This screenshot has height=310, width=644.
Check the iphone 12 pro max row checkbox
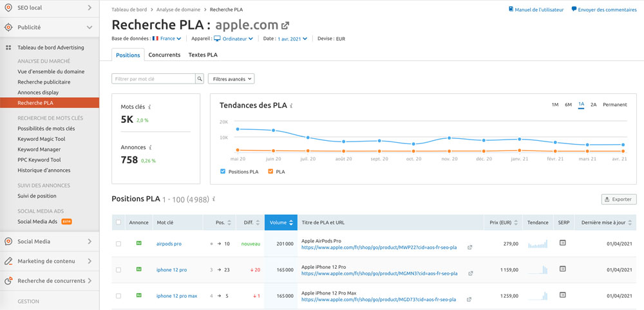118,296
